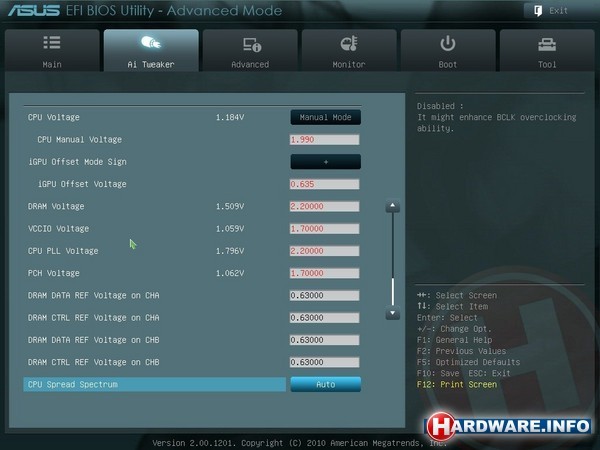Click the F2: Previous Values hint
Screen dimensions: 600x450
[461, 351]
